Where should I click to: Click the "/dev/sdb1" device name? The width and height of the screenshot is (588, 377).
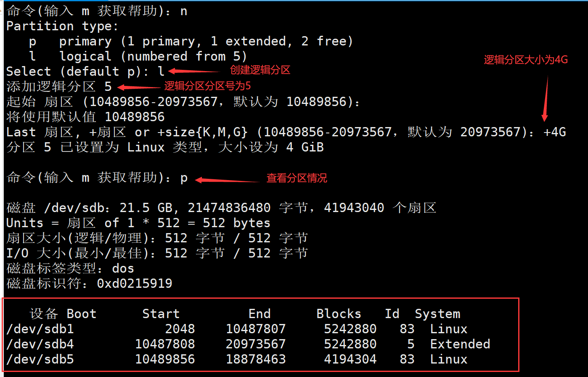tap(40, 329)
